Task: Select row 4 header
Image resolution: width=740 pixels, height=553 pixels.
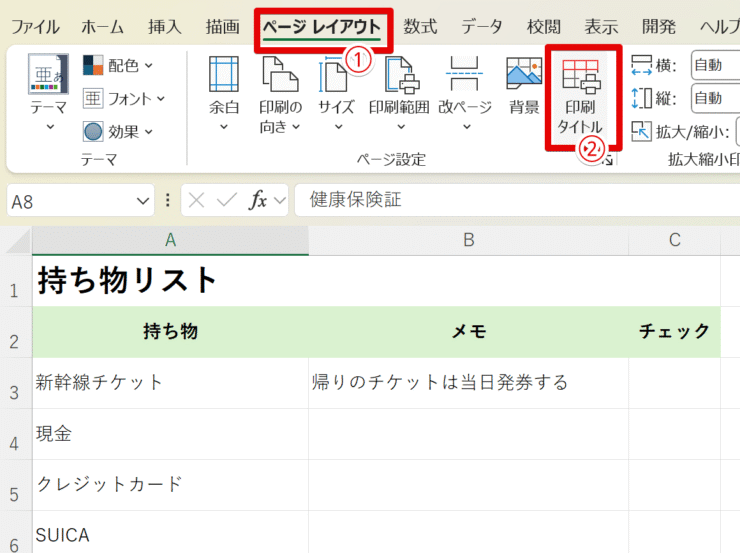Action: [x=16, y=434]
